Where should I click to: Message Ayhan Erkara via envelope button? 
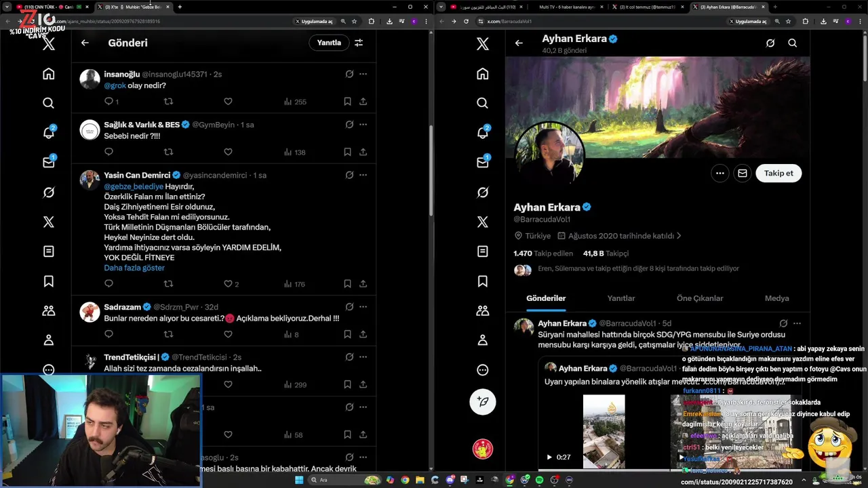pos(743,173)
